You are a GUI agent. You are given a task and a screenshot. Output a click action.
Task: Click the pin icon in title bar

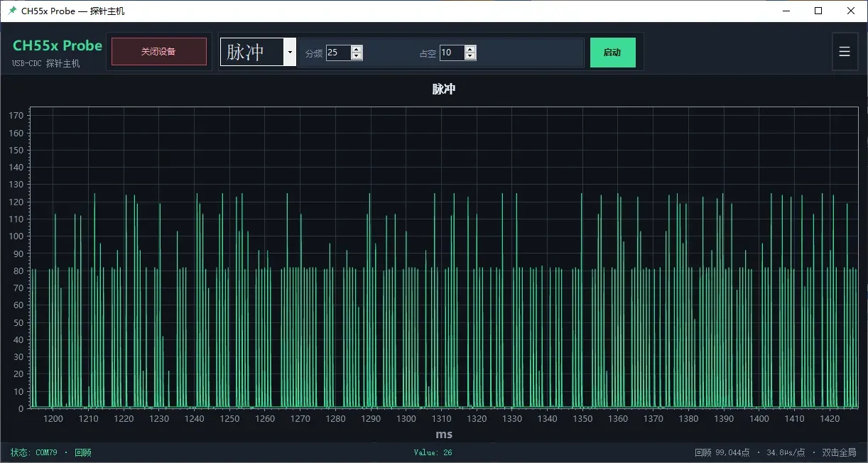(x=12, y=11)
